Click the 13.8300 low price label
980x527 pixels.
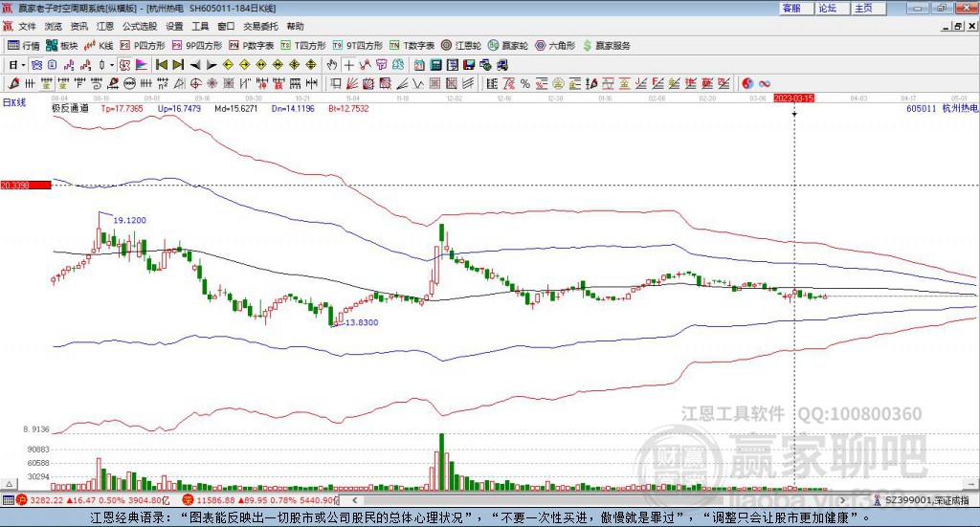pos(361,322)
